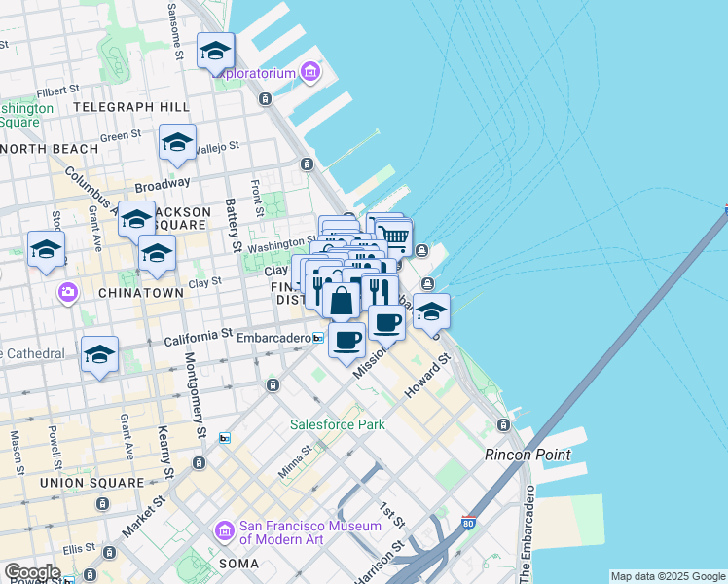
Task: Click the Interstate 80 highway shield
Action: tap(468, 523)
